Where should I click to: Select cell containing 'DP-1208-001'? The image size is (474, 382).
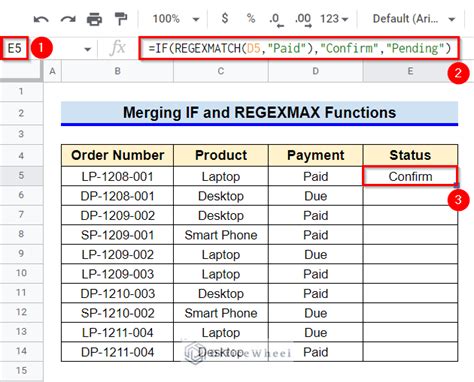(117, 196)
